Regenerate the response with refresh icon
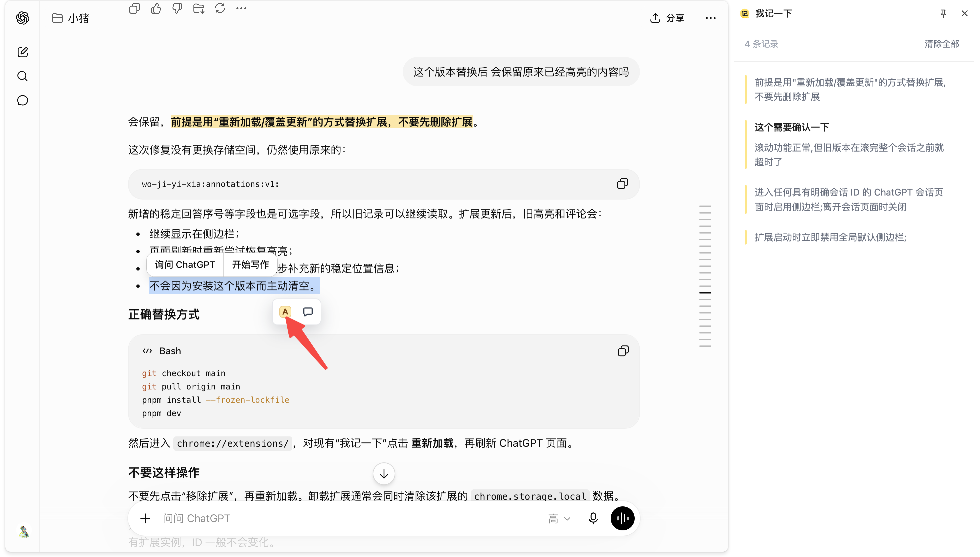 (220, 8)
